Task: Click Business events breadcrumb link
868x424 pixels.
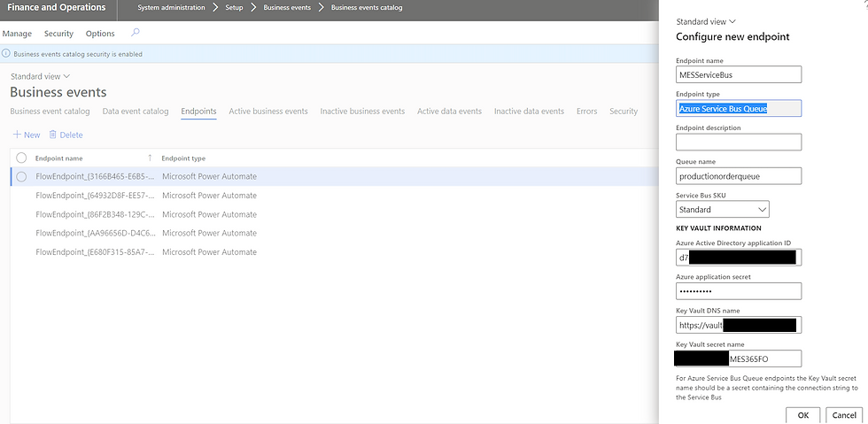Action: (287, 8)
